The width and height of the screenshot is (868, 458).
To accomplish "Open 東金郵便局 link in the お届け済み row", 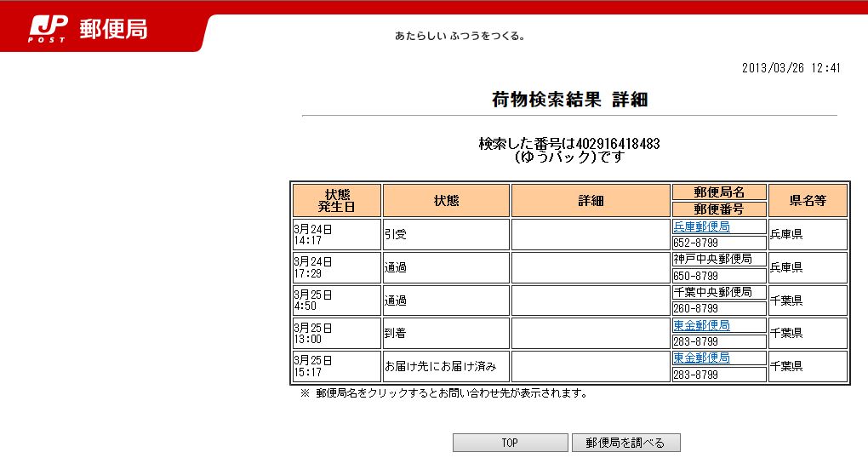I will point(701,358).
